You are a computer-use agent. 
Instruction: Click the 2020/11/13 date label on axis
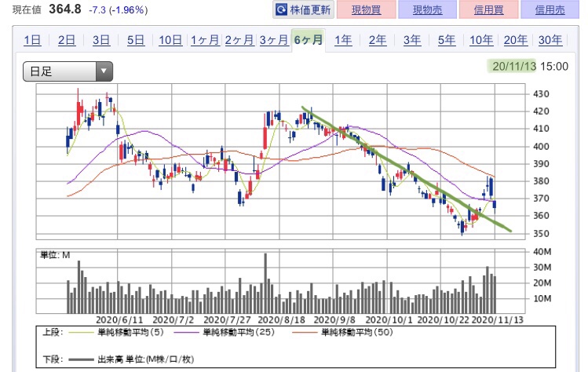497,320
